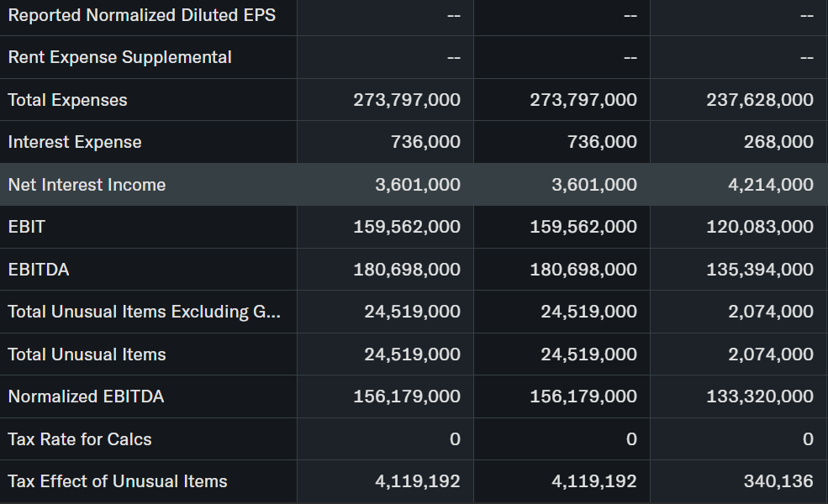Select the 268,000 Interest Expense cell
This screenshot has height=504, width=828.
778,142
